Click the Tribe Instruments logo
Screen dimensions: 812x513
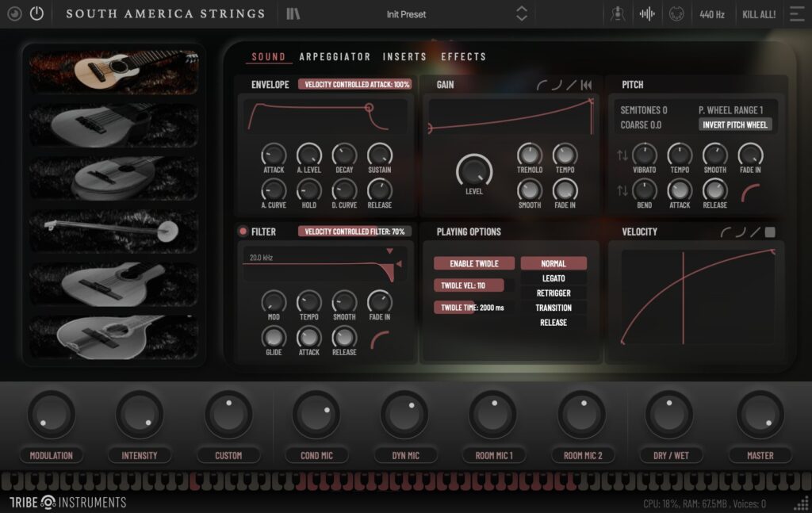(x=68, y=502)
